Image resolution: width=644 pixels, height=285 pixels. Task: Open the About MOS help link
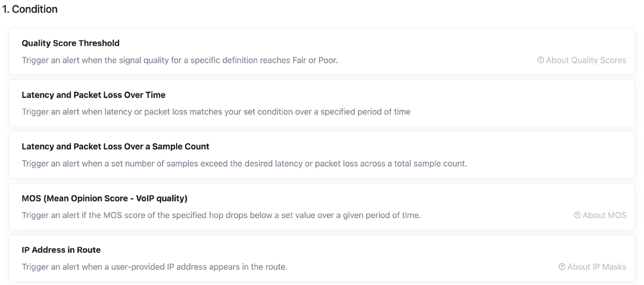pyautogui.click(x=605, y=215)
